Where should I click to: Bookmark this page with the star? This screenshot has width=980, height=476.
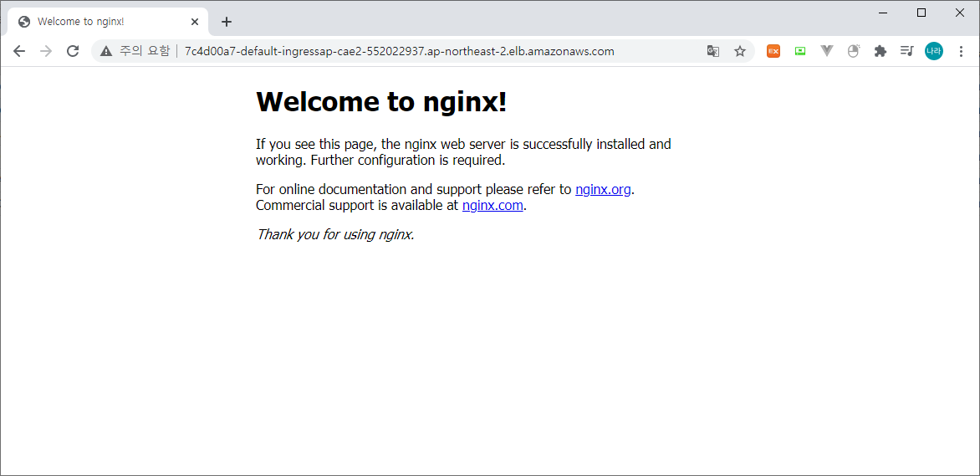tap(740, 51)
